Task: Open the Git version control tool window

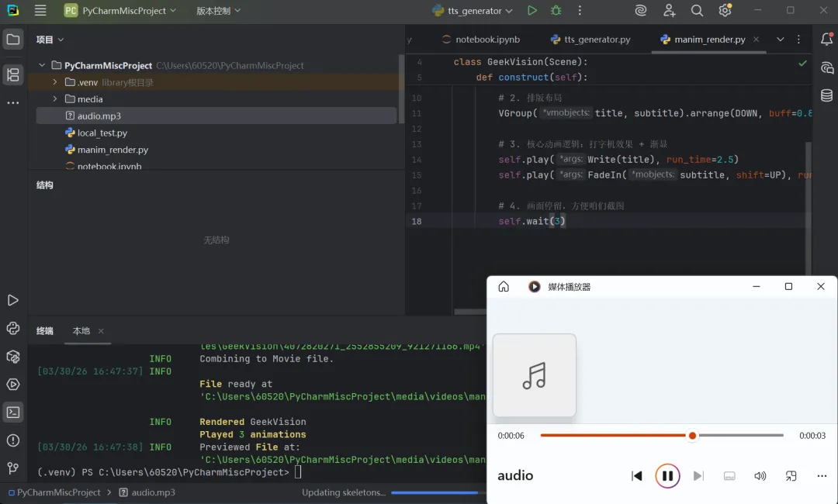Action: 13,468
